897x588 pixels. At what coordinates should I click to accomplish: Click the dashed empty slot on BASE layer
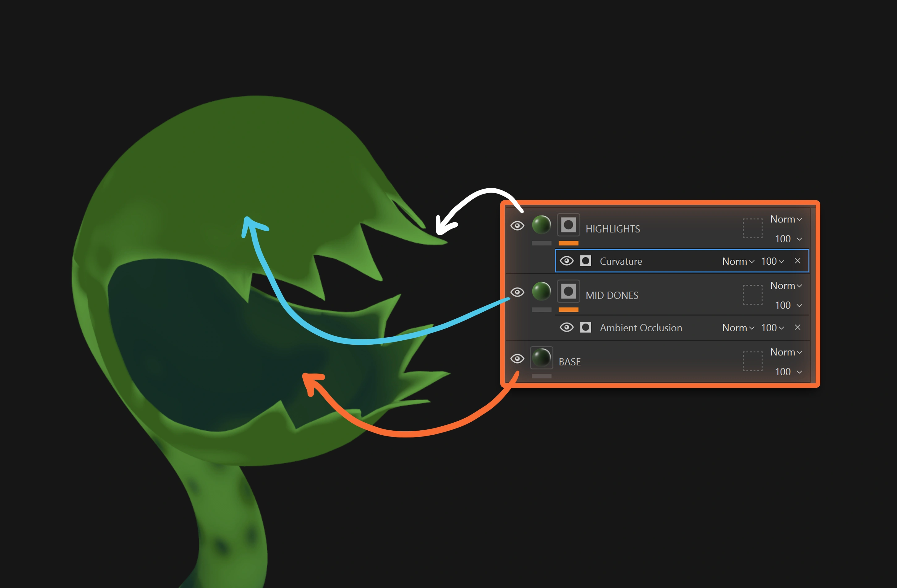point(752,361)
